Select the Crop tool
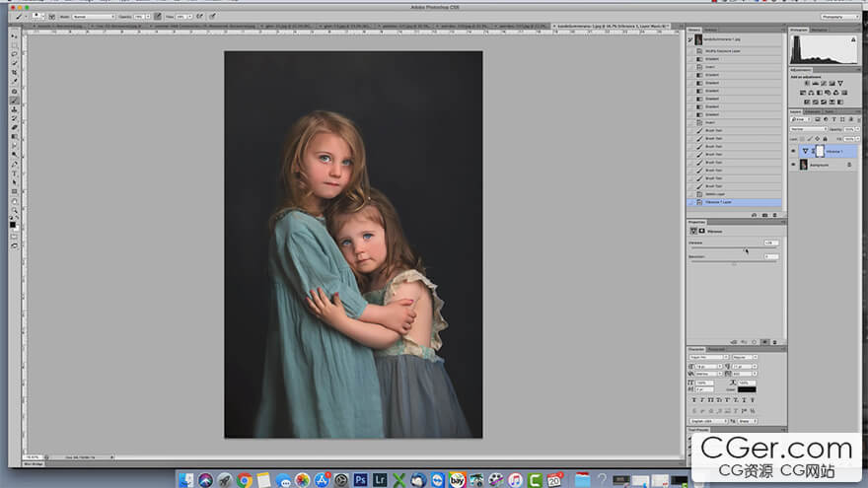868x488 pixels. click(15, 73)
